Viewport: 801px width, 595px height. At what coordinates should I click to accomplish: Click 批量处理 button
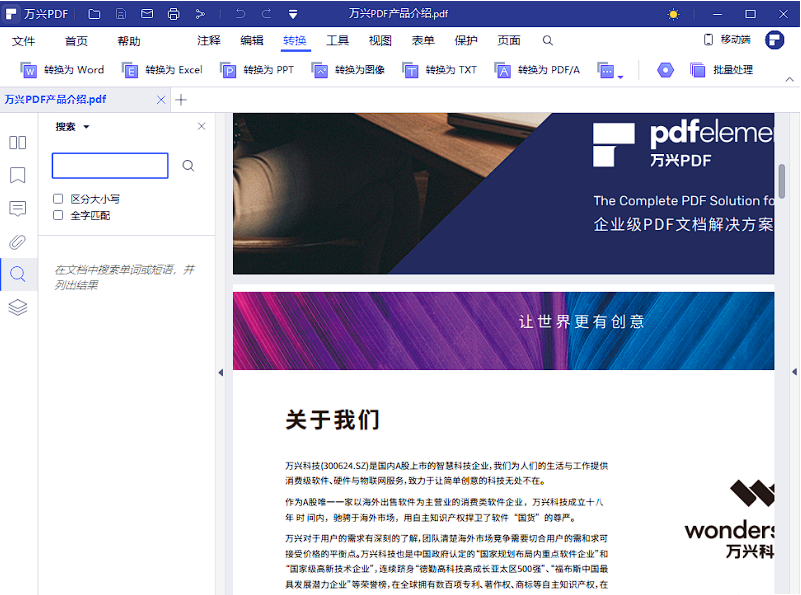(x=722, y=71)
